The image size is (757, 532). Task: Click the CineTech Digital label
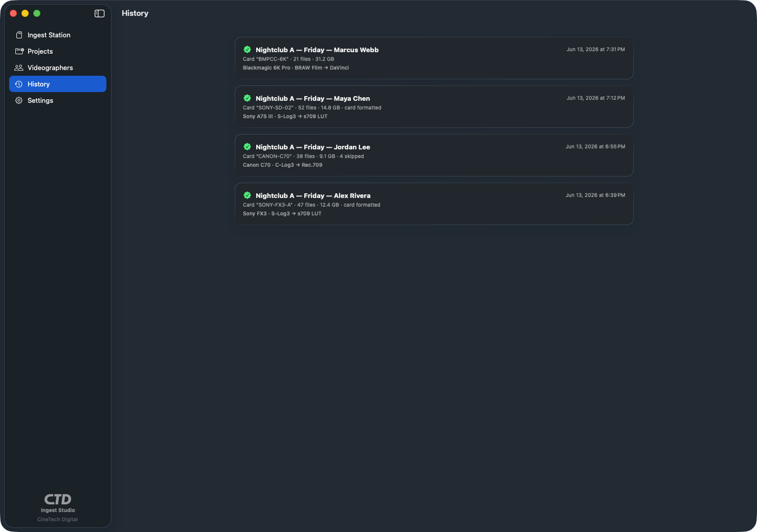[58, 520]
